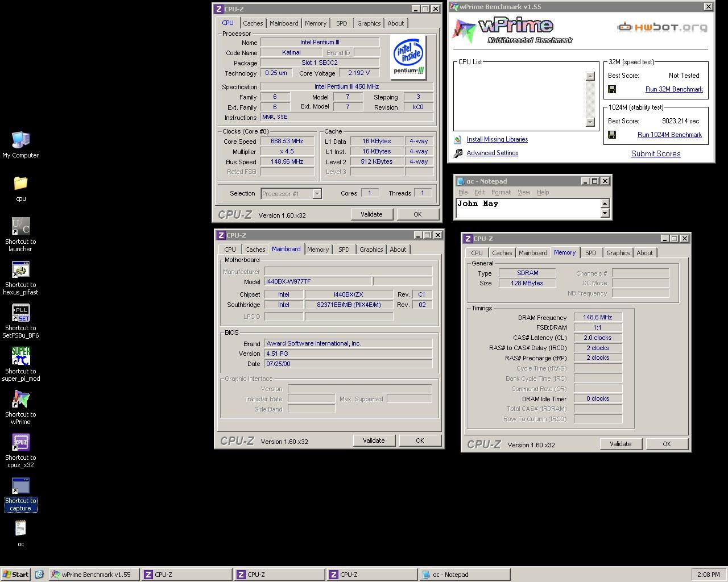Click the hwbot.org logo

(x=663, y=27)
